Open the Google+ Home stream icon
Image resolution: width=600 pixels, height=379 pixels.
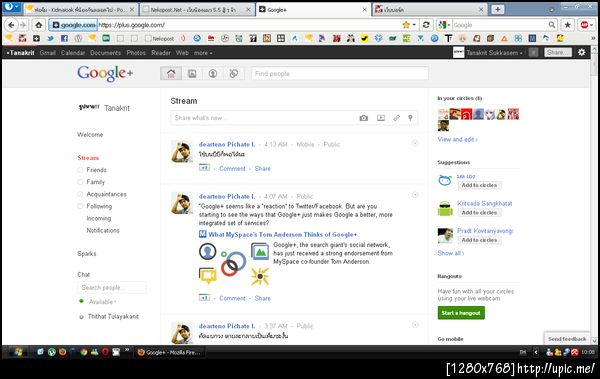pos(171,74)
